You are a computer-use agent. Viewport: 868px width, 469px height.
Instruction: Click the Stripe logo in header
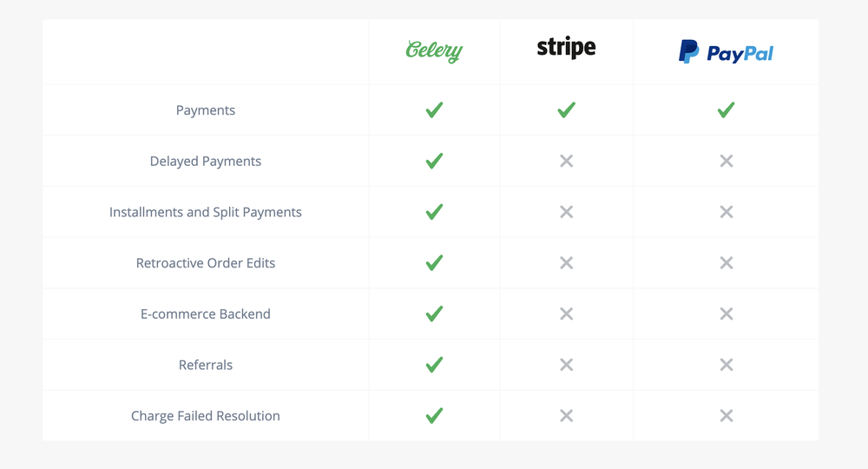(566, 48)
